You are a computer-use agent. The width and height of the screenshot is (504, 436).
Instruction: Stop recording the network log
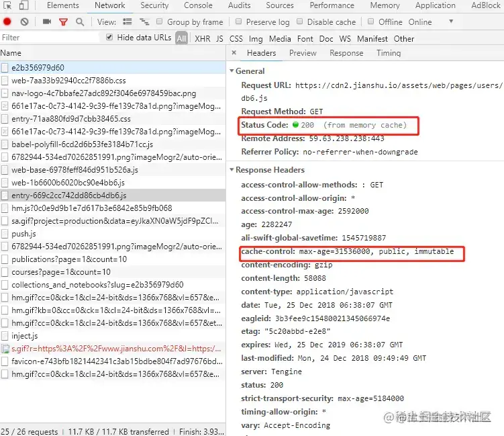coord(7,21)
